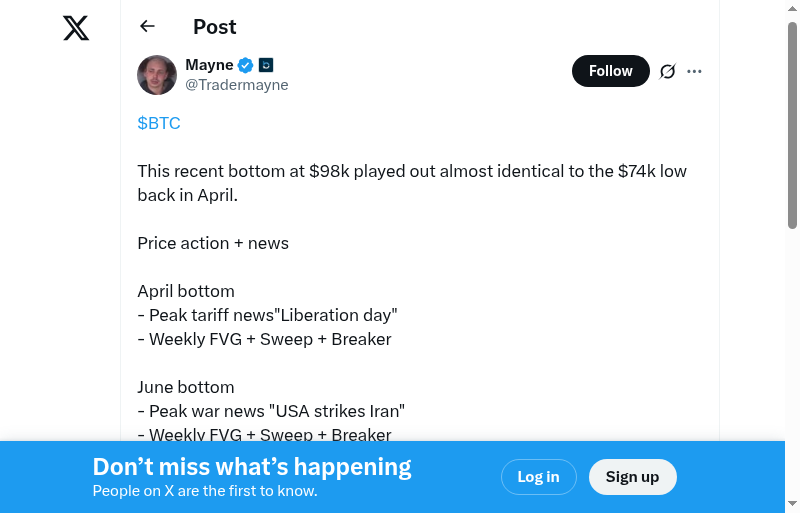Click the "Peak tariff news" line in the post
This screenshot has height=513, width=800.
tap(267, 315)
